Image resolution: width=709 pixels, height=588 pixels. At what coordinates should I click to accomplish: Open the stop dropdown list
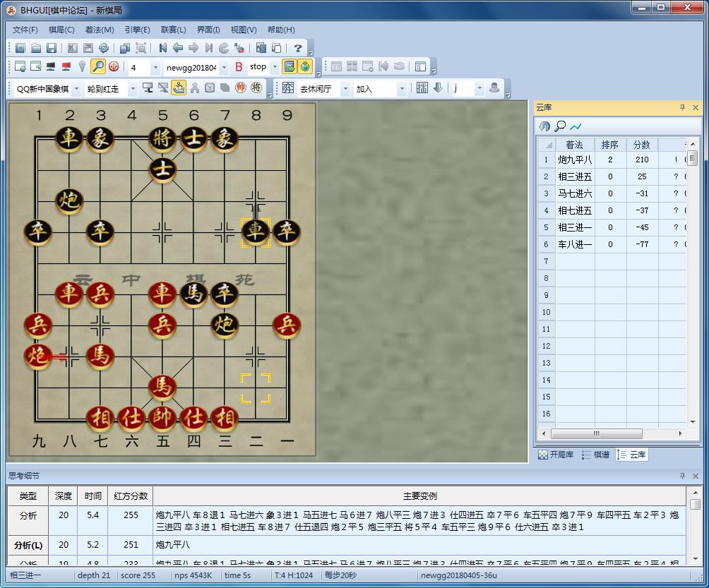pos(274,66)
